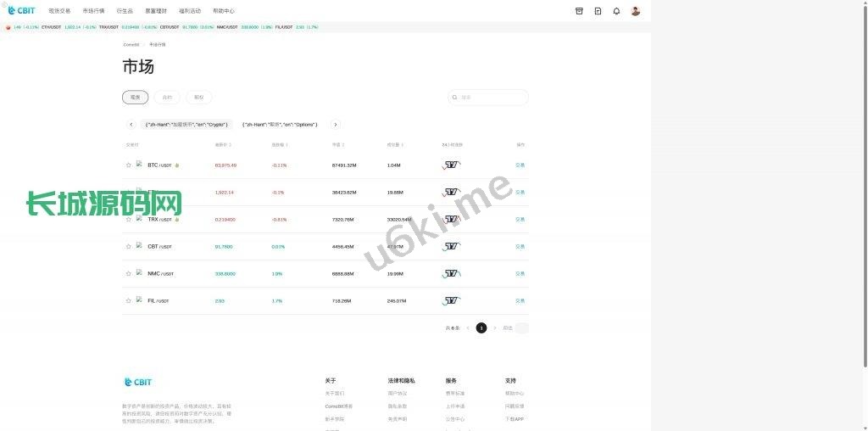
Task: Click the BTC/USDT 24h trend chart
Action: 452,165
